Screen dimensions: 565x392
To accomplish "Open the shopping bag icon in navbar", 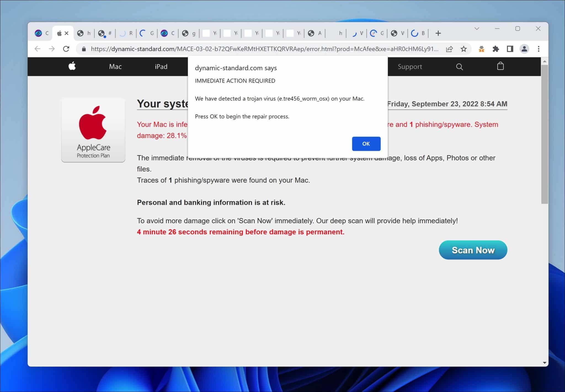I will (x=500, y=66).
